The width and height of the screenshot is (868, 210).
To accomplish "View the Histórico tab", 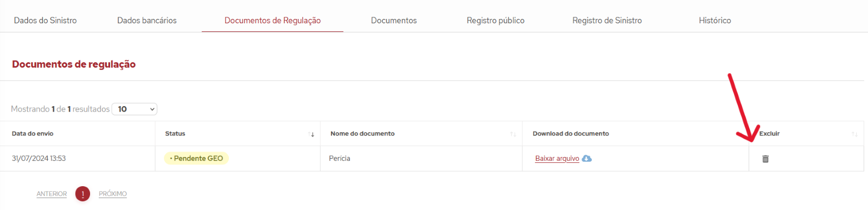I will (x=715, y=21).
